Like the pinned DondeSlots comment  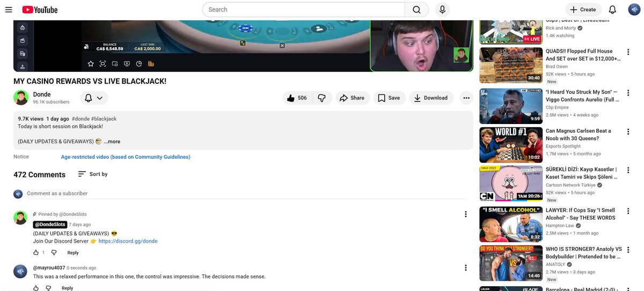tap(36, 252)
